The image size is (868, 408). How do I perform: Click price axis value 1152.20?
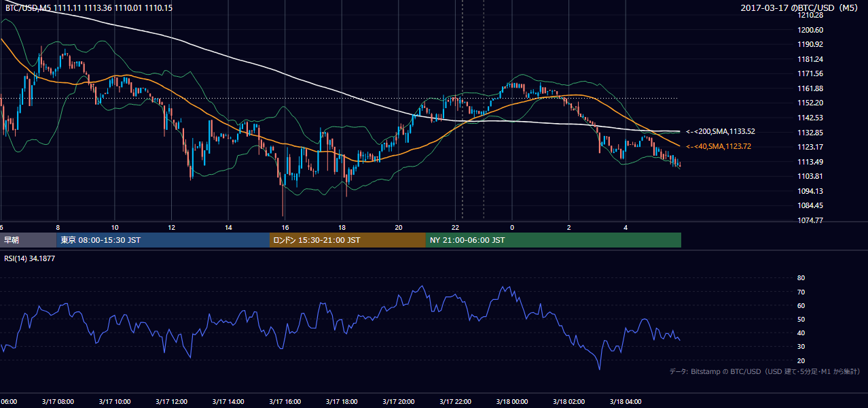click(811, 103)
